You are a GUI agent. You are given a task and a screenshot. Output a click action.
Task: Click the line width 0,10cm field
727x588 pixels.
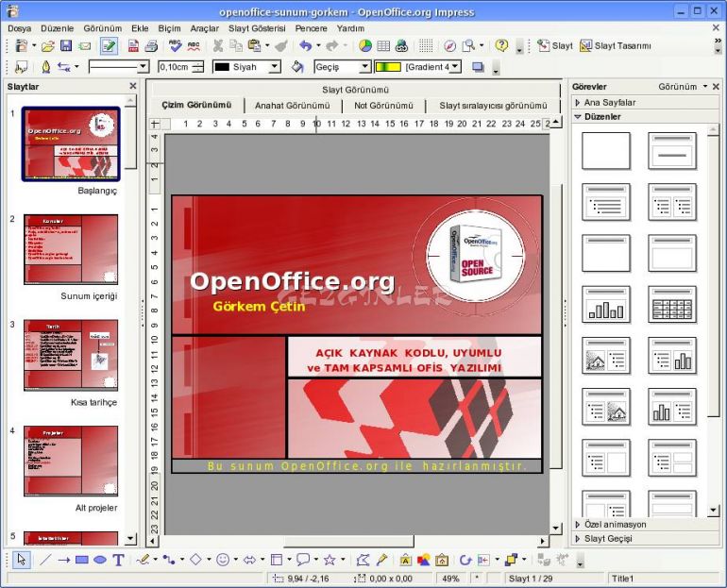[175, 67]
